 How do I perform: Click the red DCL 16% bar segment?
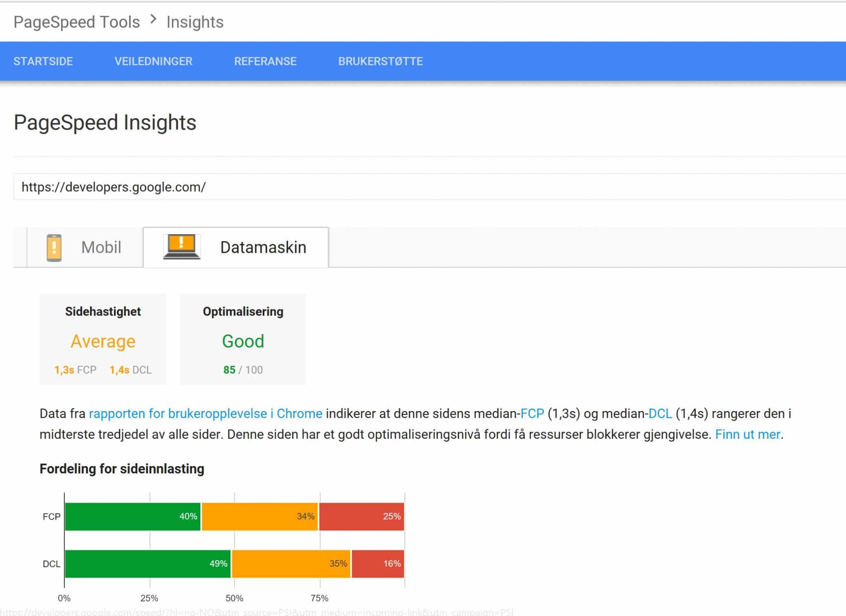click(378, 564)
